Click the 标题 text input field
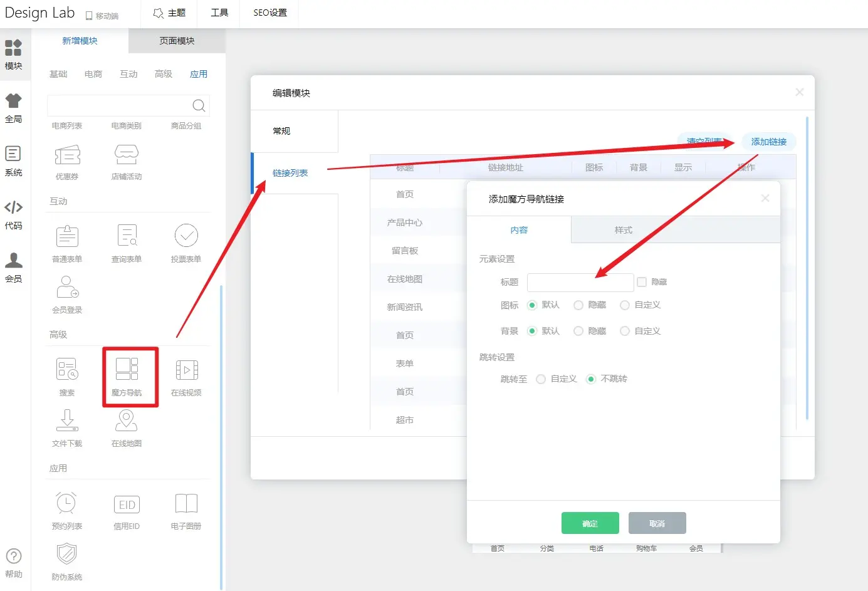Screen dimensions: 868x591 (580, 283)
